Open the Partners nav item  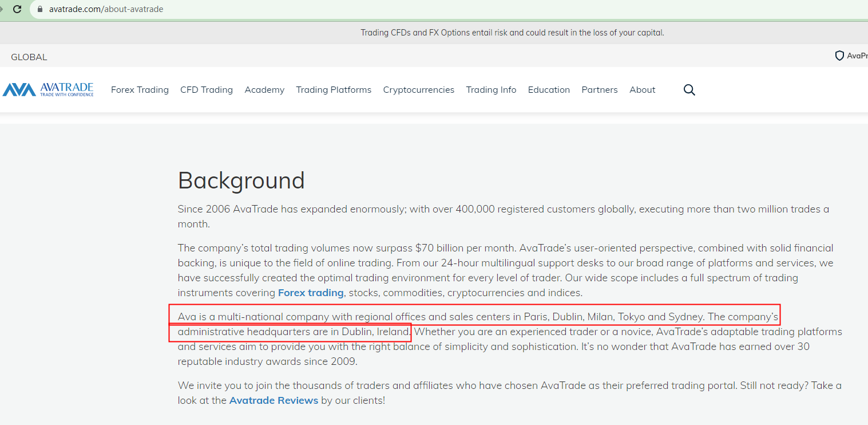(600, 90)
